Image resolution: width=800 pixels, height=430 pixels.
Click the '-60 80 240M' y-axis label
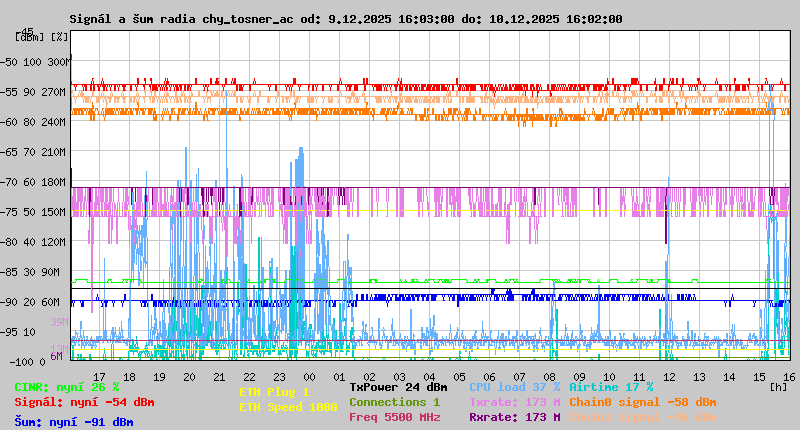pos(34,122)
